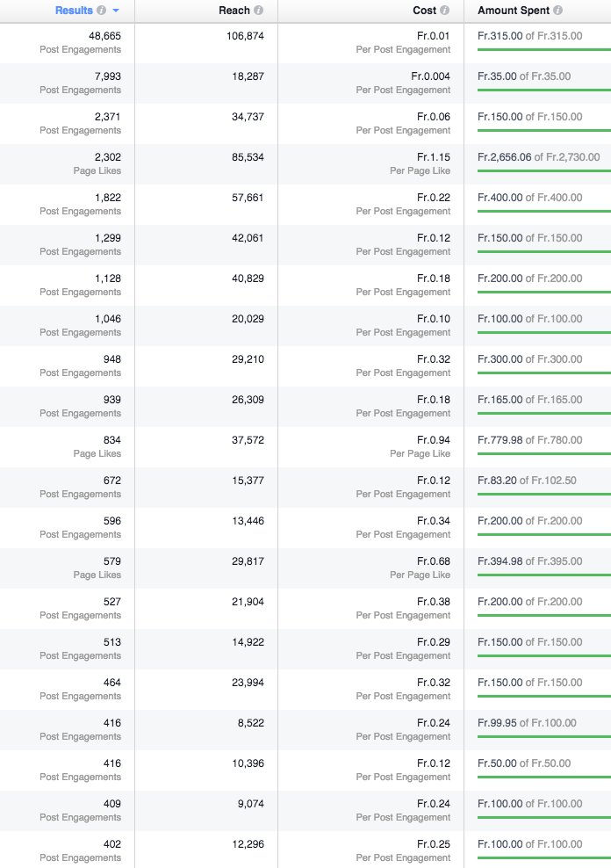
Task: Select the 834 Page Likes result
Action: tap(111, 440)
